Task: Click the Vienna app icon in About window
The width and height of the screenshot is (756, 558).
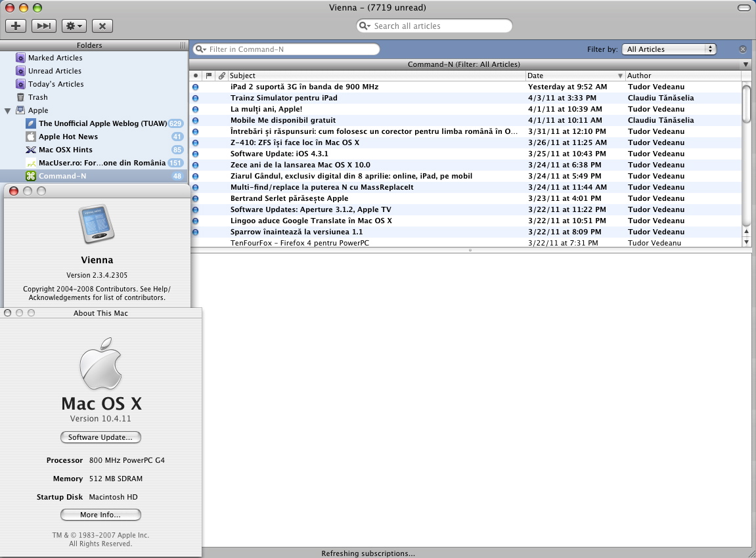Action: [x=97, y=224]
